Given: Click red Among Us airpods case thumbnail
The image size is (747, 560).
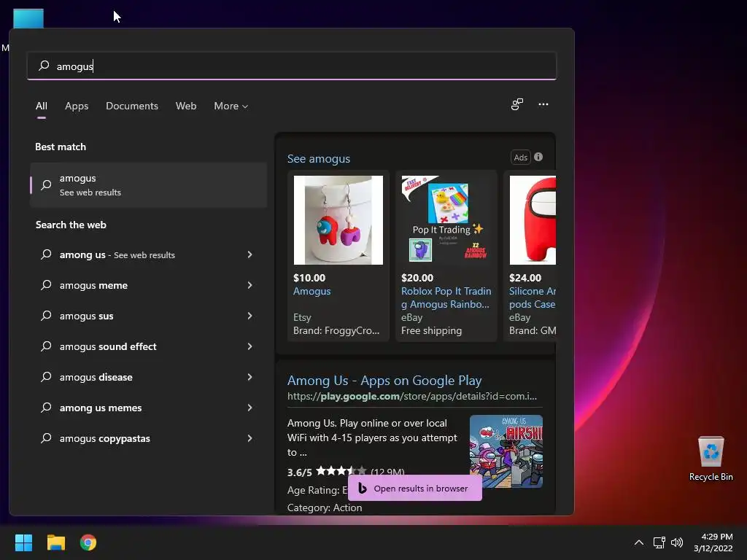Looking at the screenshot, I should coord(533,220).
